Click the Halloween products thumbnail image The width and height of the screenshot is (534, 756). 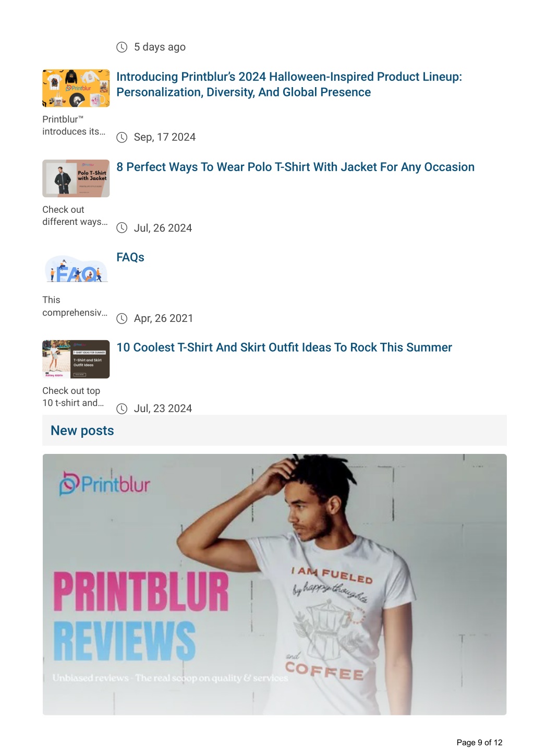[76, 88]
